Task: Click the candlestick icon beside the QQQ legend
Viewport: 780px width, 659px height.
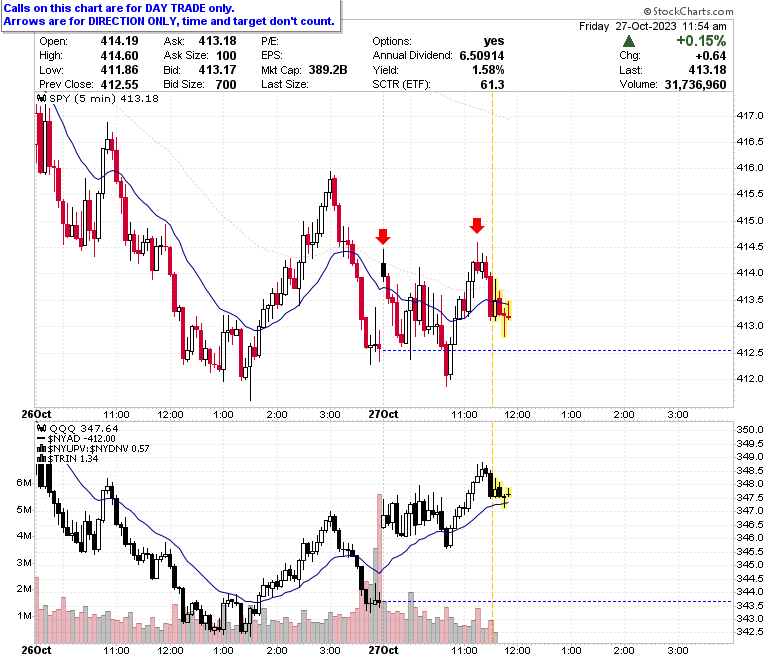Action: pyautogui.click(x=42, y=428)
